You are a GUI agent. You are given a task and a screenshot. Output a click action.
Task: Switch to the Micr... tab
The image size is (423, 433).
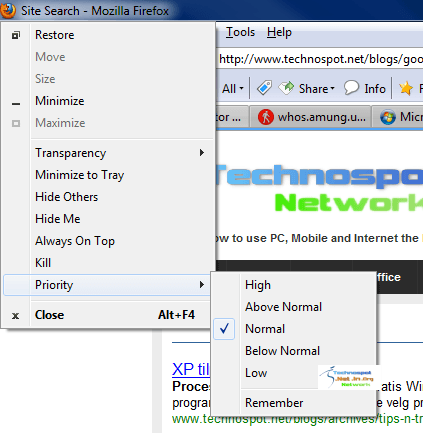pos(398,117)
